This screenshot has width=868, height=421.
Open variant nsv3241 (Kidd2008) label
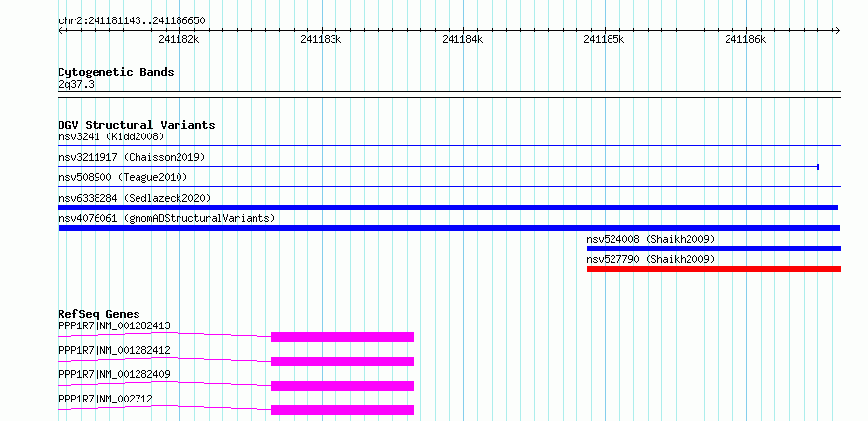(111, 136)
